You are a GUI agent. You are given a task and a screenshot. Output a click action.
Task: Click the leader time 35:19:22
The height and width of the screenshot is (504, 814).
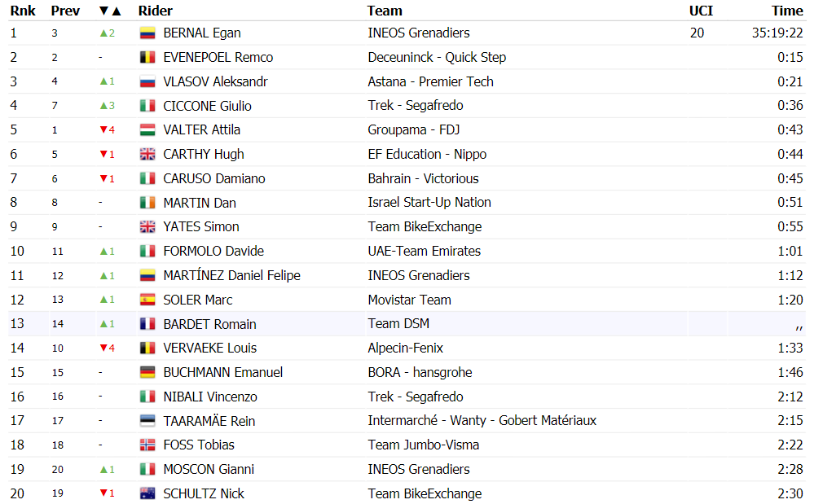777,33
